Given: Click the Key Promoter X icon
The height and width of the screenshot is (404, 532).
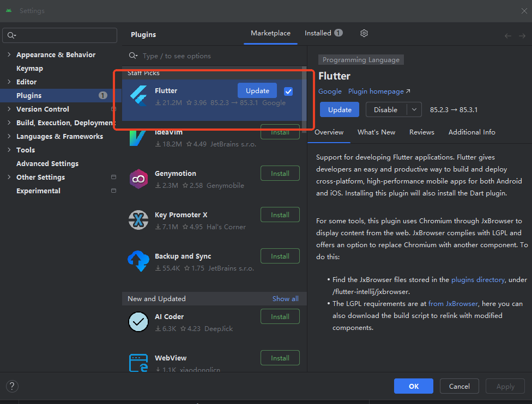Looking at the screenshot, I should (x=138, y=221).
